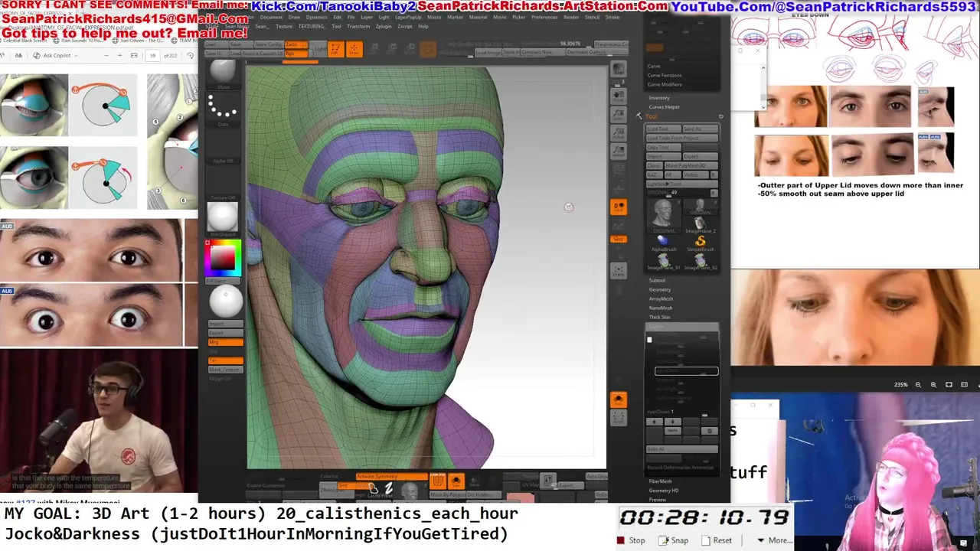
Task: Activate the orange Draw mode button
Action: tap(353, 49)
